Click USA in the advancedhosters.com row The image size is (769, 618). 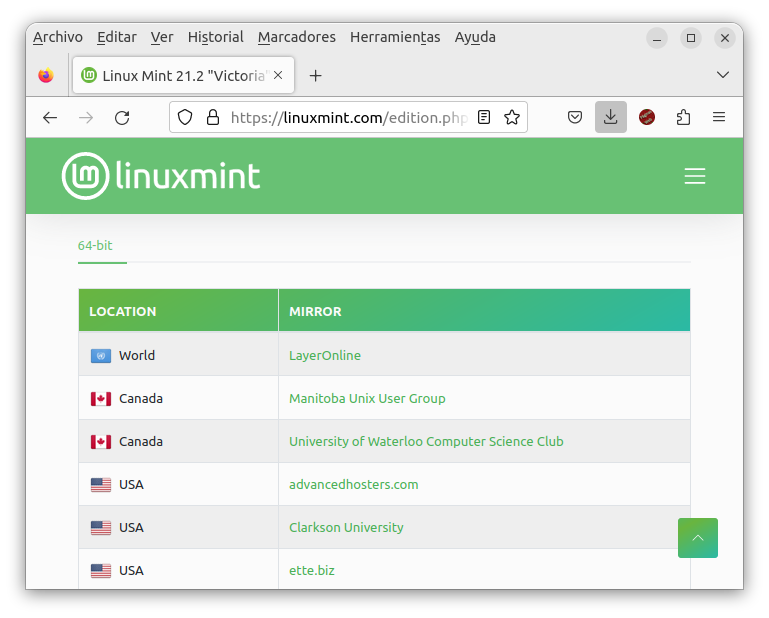click(x=131, y=485)
